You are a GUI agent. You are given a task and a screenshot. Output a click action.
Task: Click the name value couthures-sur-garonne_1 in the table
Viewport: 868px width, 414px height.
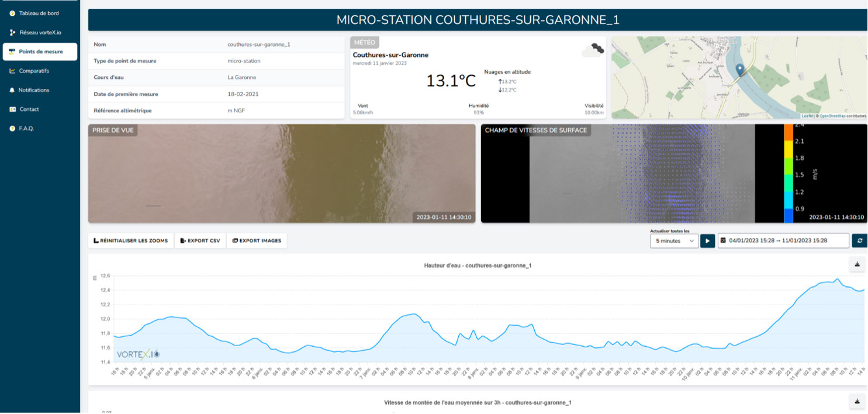click(259, 44)
